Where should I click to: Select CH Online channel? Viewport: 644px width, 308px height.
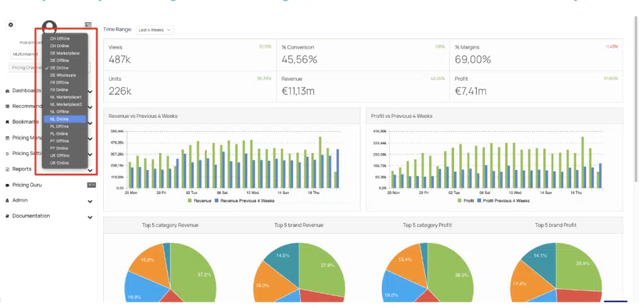(65, 46)
